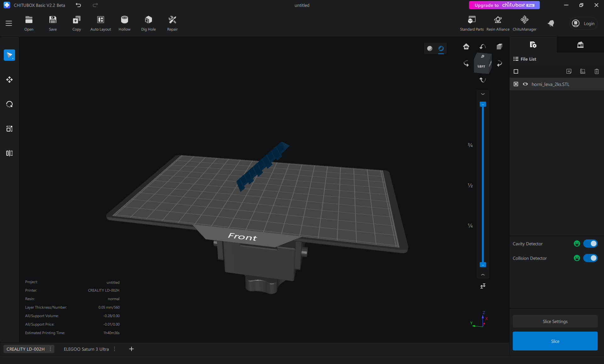Select the Rotate tool in left sidebar

tap(9, 104)
